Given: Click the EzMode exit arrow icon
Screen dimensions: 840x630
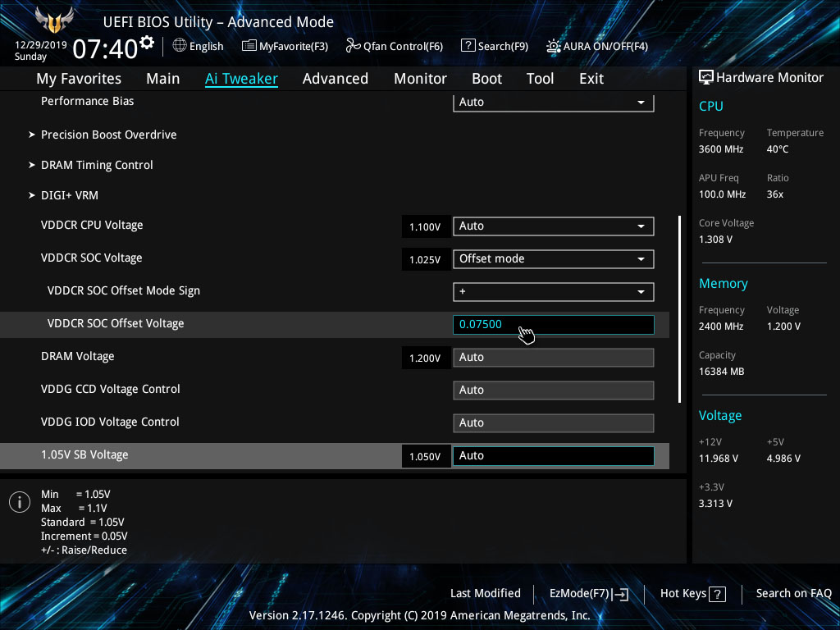Looking at the screenshot, I should pyautogui.click(x=620, y=594).
